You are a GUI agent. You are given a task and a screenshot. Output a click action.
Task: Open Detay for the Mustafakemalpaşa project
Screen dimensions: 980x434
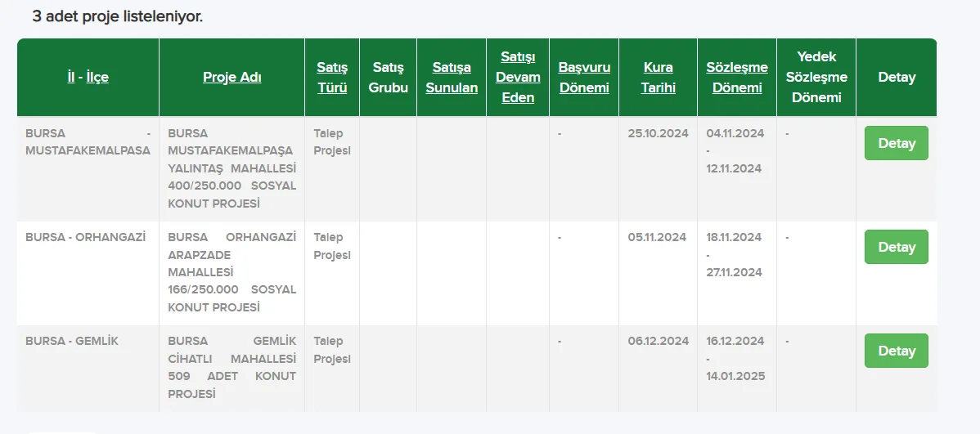click(896, 144)
